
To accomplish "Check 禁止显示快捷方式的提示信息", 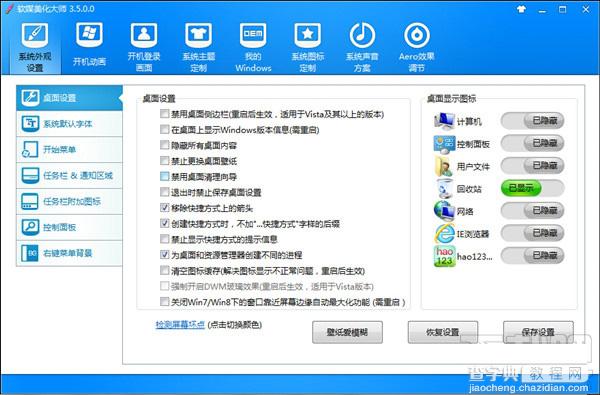I will pyautogui.click(x=165, y=239).
